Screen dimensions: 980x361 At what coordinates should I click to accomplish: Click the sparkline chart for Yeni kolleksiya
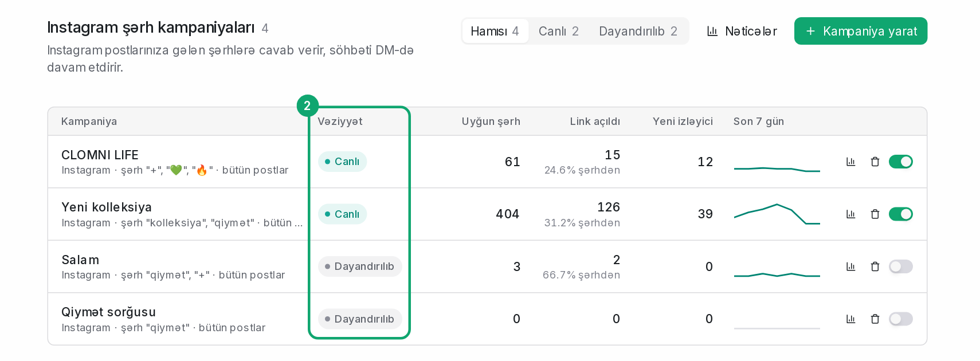[x=777, y=214]
